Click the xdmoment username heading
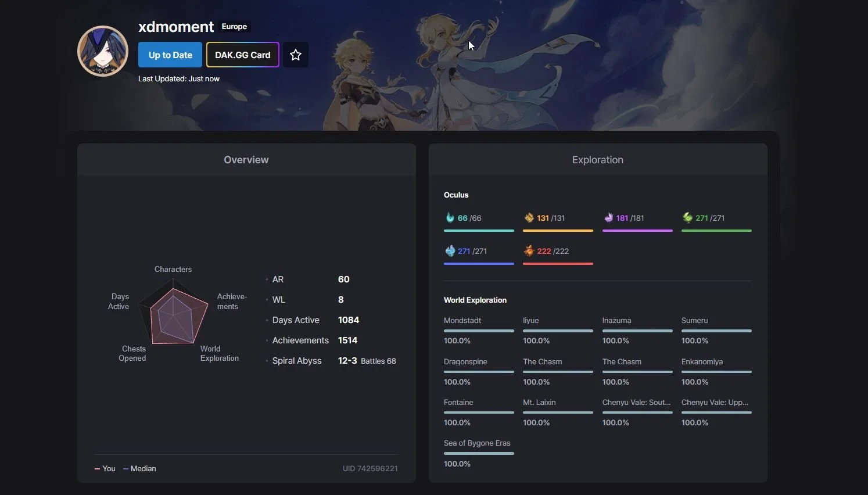The image size is (868, 495). pyautogui.click(x=176, y=27)
